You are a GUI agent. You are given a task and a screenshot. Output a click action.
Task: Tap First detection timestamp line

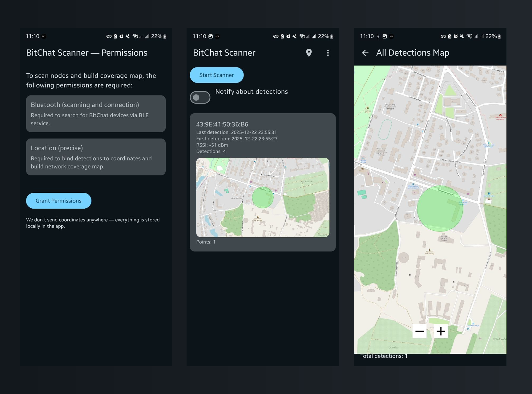[x=237, y=139]
